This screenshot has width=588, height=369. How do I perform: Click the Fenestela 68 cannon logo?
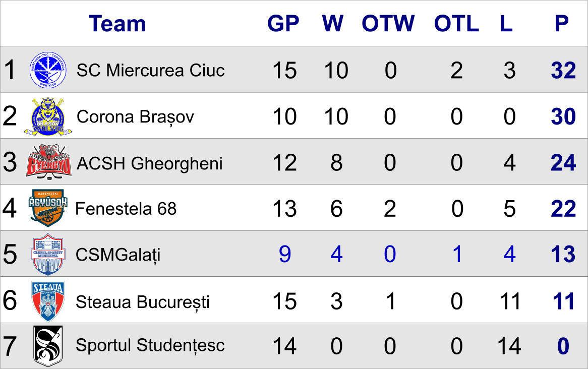(x=48, y=208)
